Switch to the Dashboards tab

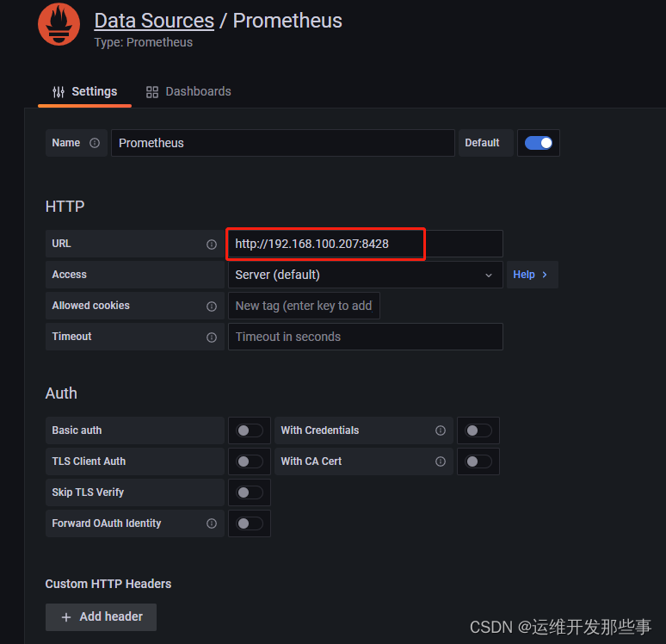[188, 92]
